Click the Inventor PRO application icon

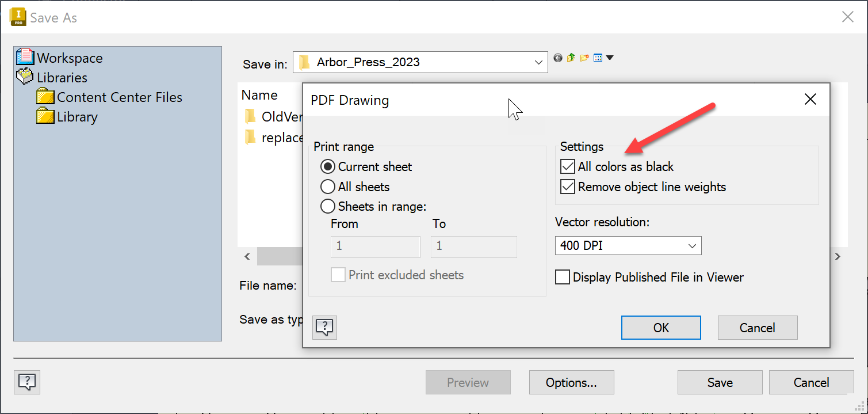(x=17, y=17)
